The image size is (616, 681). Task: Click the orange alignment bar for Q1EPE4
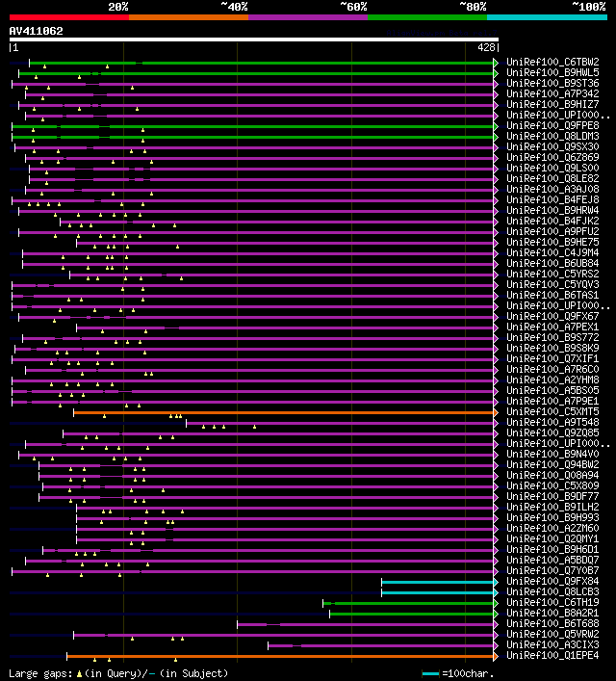pos(280,656)
